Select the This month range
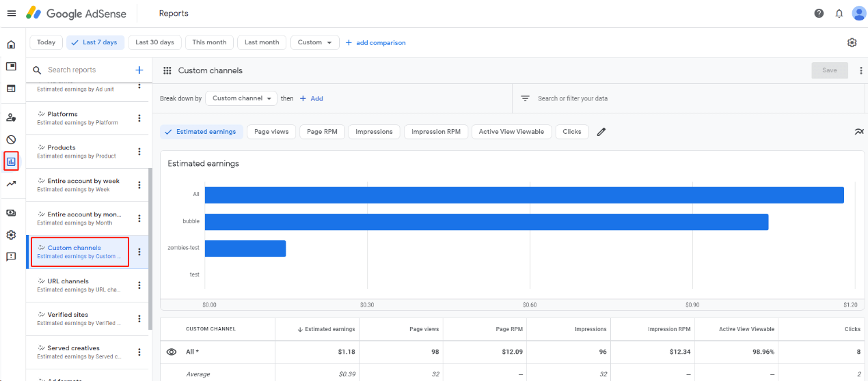868x381 pixels. 209,42
